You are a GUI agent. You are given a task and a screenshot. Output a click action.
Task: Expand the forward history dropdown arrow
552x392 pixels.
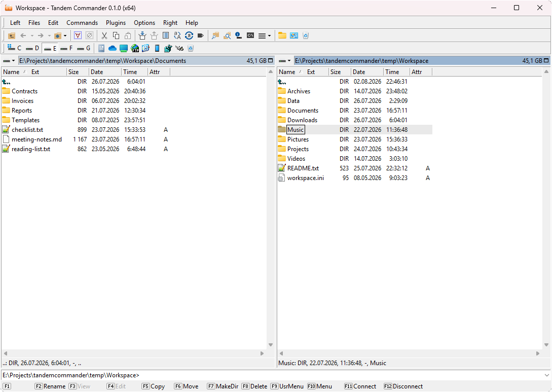pyautogui.click(x=49, y=35)
